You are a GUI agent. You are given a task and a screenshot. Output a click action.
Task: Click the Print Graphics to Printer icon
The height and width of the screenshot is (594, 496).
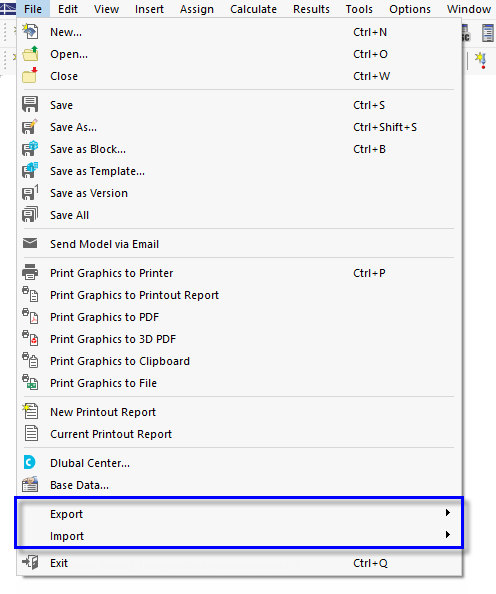30,272
